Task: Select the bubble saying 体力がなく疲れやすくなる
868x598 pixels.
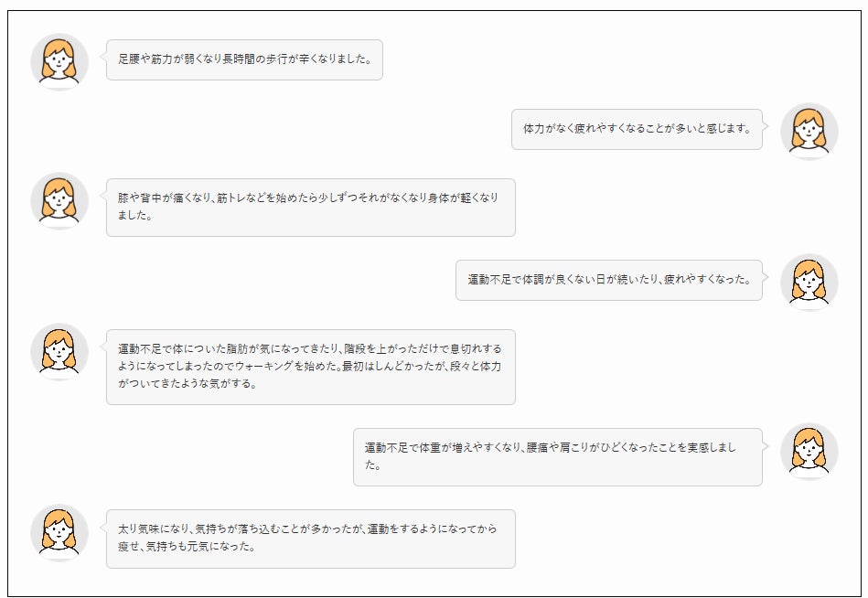Action: tap(637, 129)
